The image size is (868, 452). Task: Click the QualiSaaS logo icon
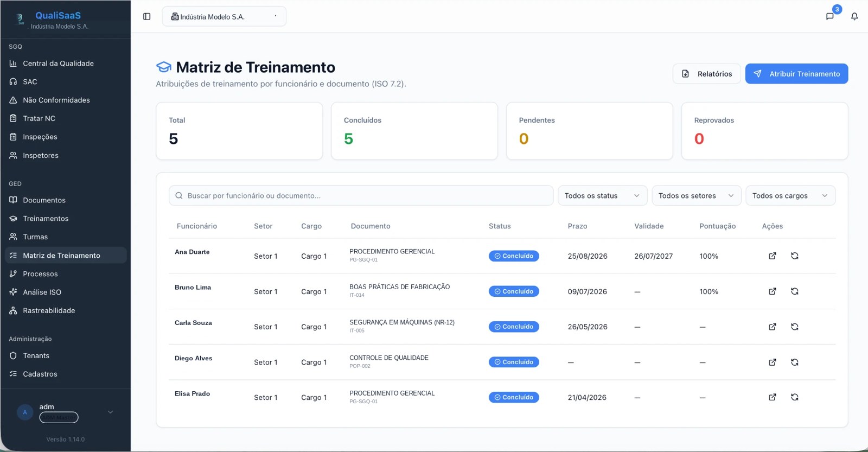tap(20, 19)
